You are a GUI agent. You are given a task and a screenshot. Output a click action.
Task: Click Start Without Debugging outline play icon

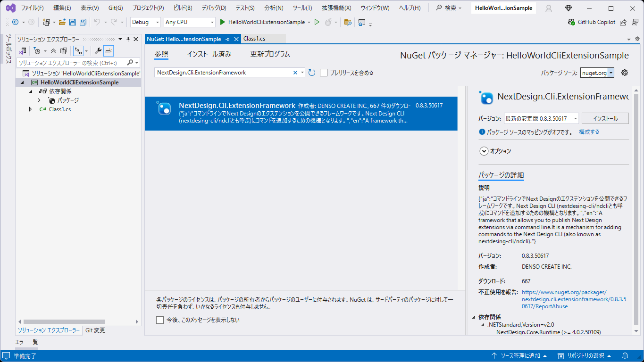pyautogui.click(x=317, y=22)
